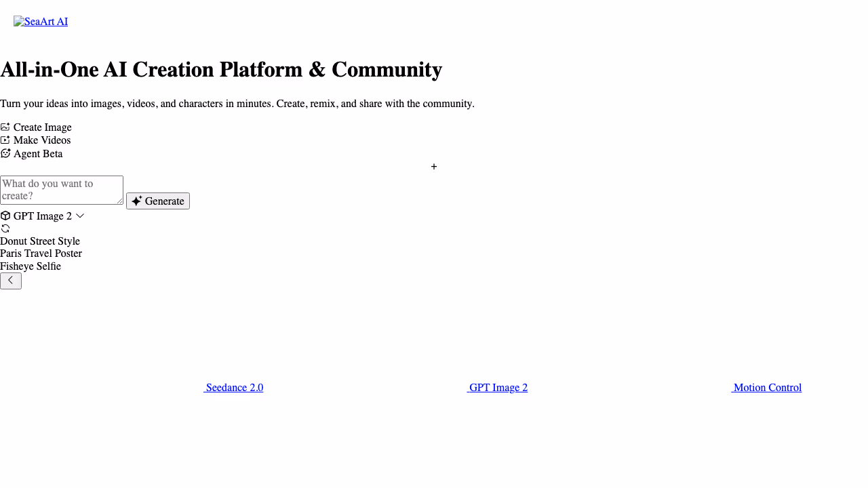Open the Motion Control link
This screenshot has width=868, height=488.
pos(767,388)
